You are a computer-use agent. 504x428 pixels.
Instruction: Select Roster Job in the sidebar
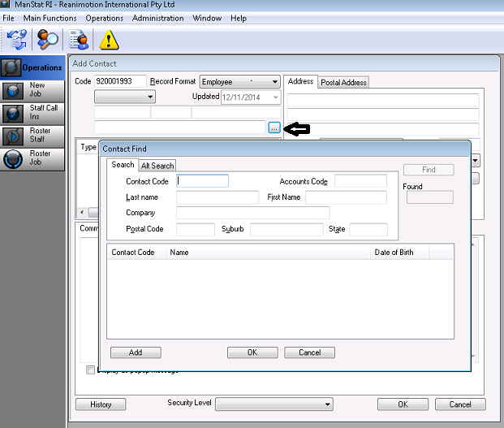[x=32, y=158]
